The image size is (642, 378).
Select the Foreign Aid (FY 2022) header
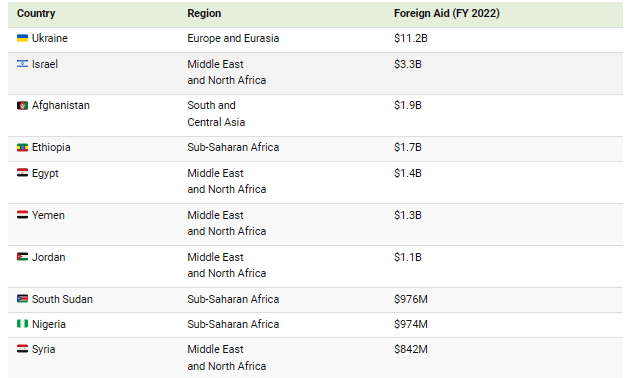click(447, 14)
